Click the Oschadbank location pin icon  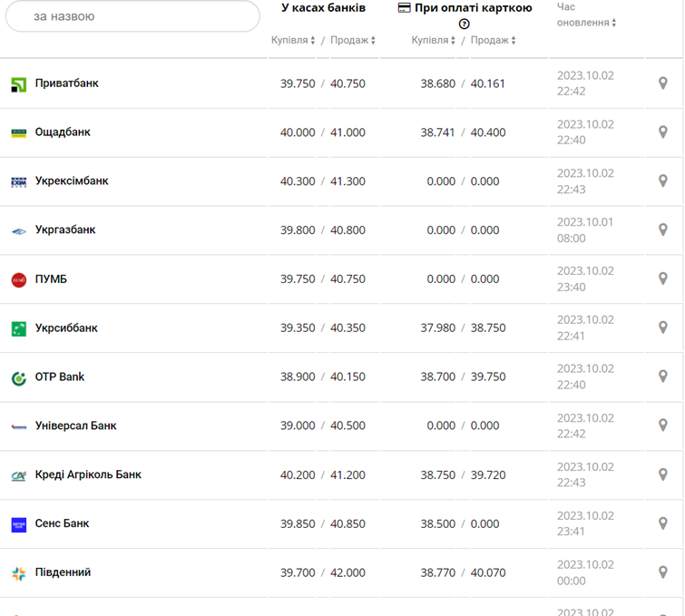click(663, 132)
